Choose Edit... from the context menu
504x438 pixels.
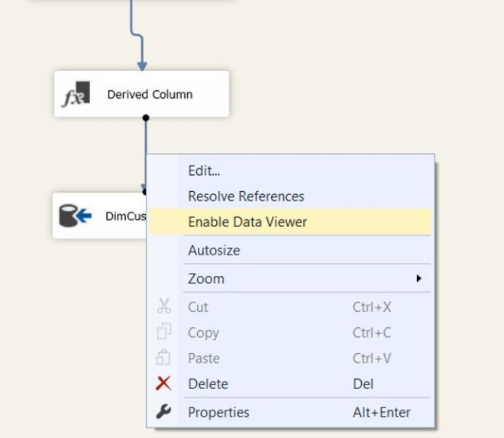pos(204,171)
